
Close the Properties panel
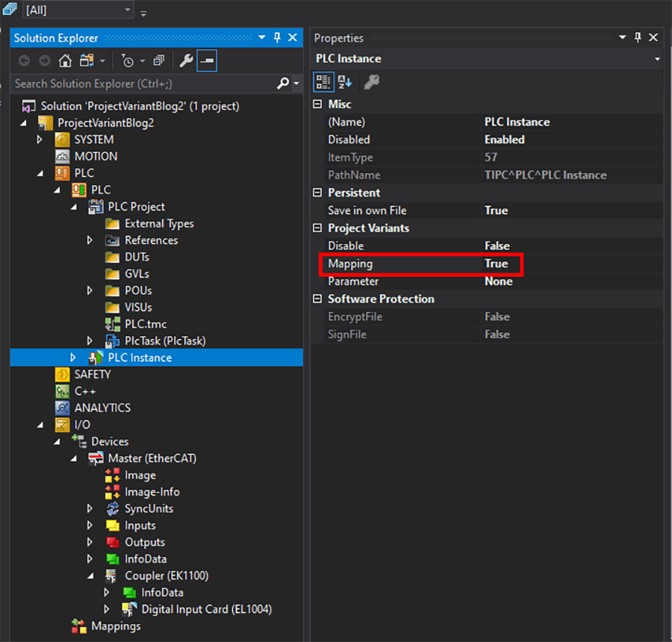[653, 38]
